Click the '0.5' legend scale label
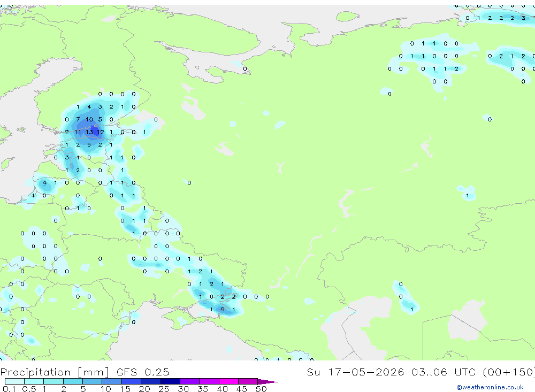The height and width of the screenshot is (392, 535). pos(29,389)
